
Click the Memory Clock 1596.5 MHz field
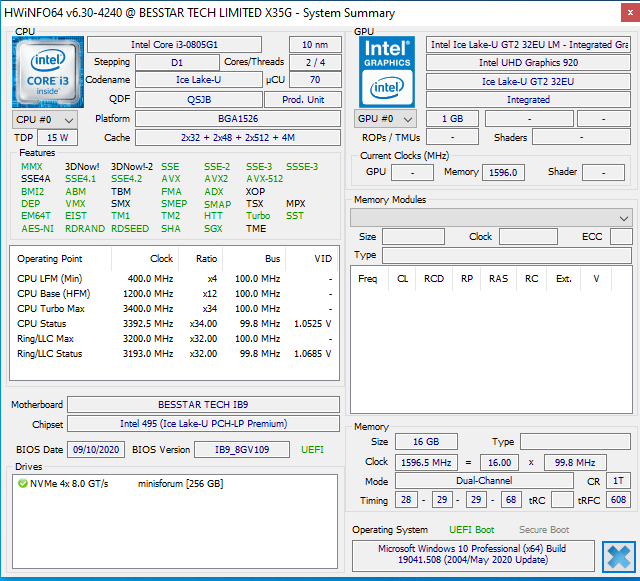point(426,463)
